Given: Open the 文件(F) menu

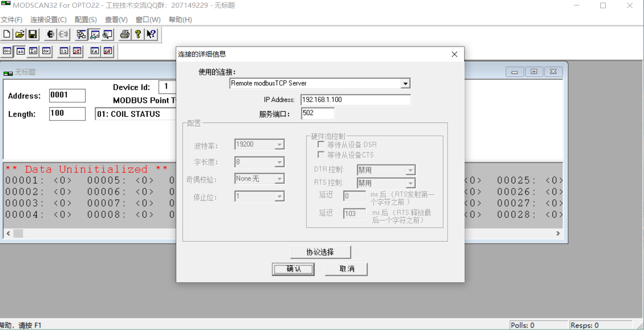Looking at the screenshot, I should tap(11, 20).
